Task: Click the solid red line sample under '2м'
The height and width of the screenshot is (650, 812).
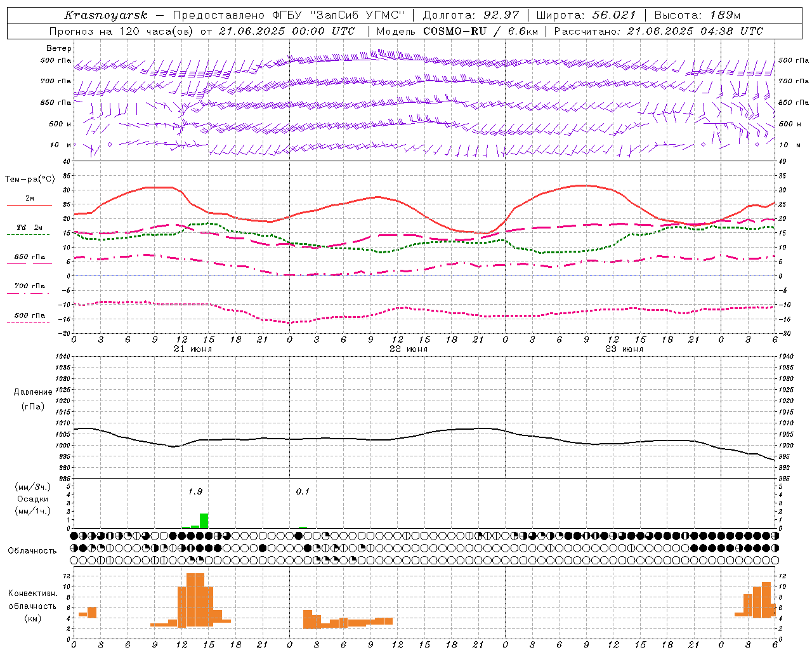Action: (29, 205)
